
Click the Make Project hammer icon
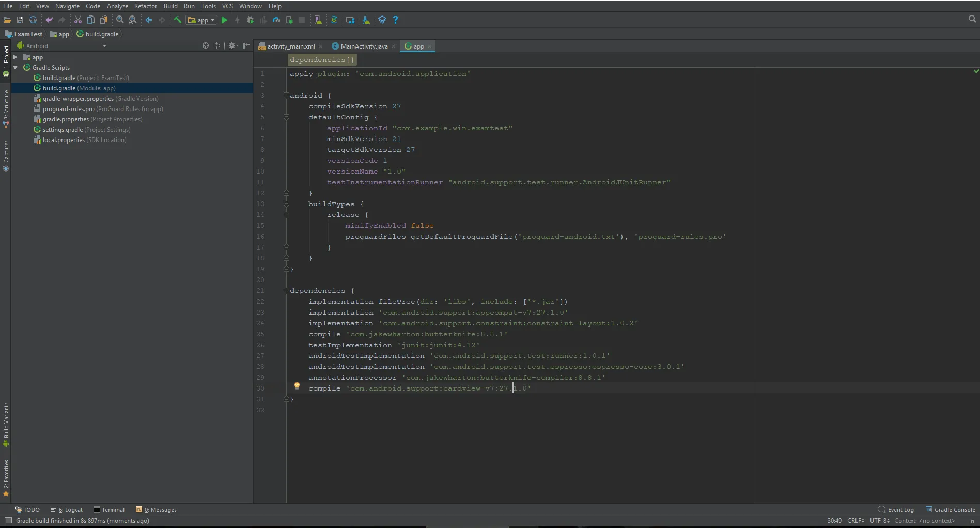(x=177, y=20)
